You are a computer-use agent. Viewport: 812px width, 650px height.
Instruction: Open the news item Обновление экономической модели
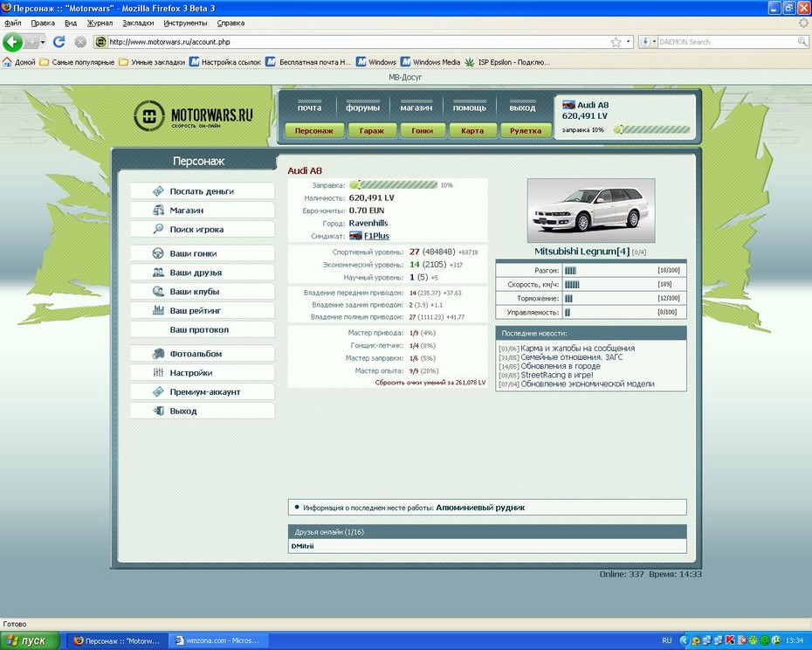[588, 384]
